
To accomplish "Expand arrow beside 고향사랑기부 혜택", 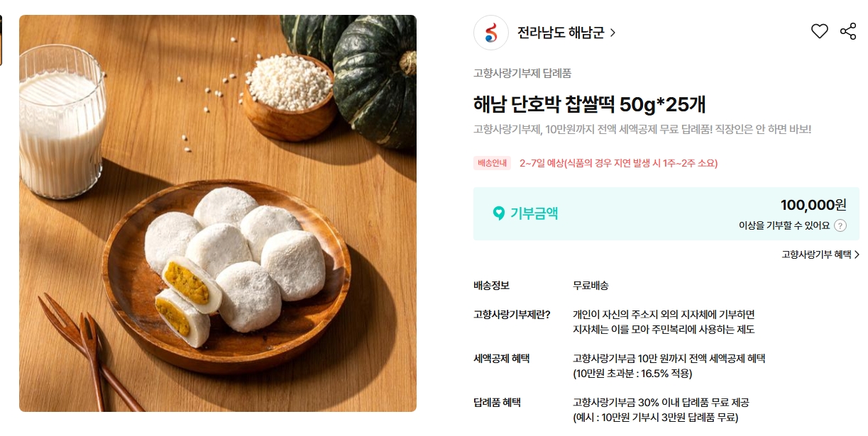I will [857, 255].
